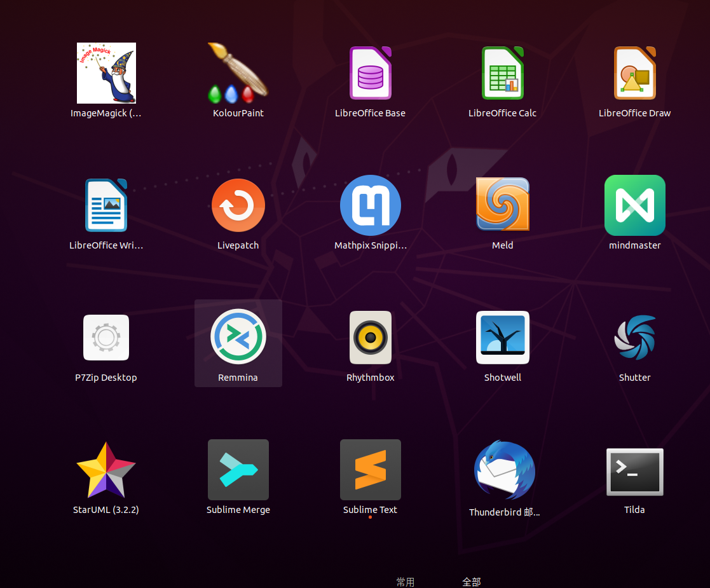Image resolution: width=710 pixels, height=588 pixels.
Task: Click the 'Shotwell' app label
Action: [503, 378]
